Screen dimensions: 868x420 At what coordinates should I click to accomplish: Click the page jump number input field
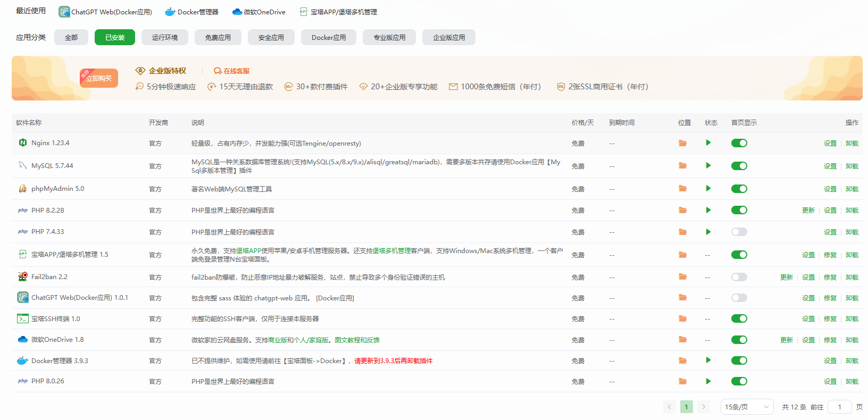(x=840, y=407)
